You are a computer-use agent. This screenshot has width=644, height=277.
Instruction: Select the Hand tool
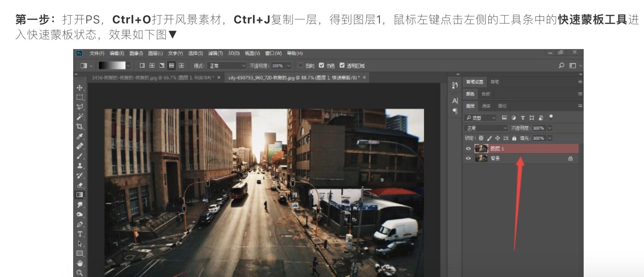point(80,263)
